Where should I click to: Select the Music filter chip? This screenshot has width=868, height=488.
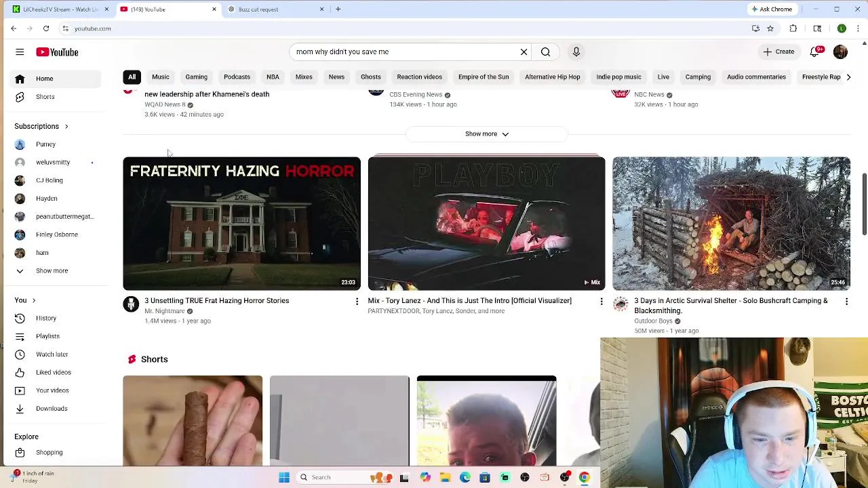[x=161, y=77]
